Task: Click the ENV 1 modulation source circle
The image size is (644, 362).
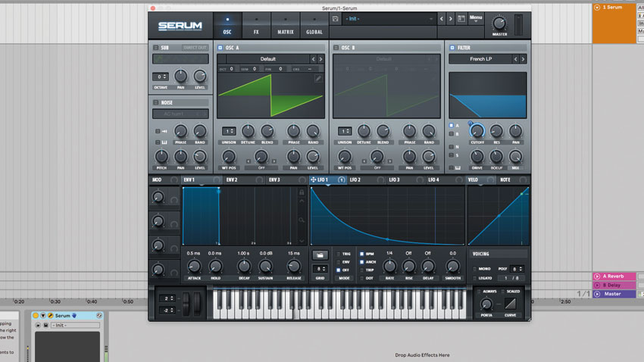Action: [216, 179]
